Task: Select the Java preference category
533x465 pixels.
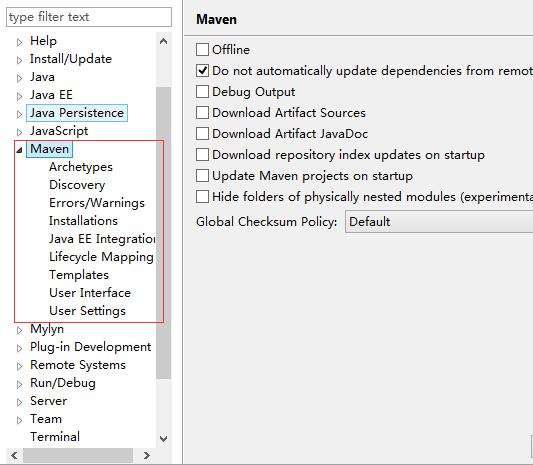Action: tap(42, 77)
